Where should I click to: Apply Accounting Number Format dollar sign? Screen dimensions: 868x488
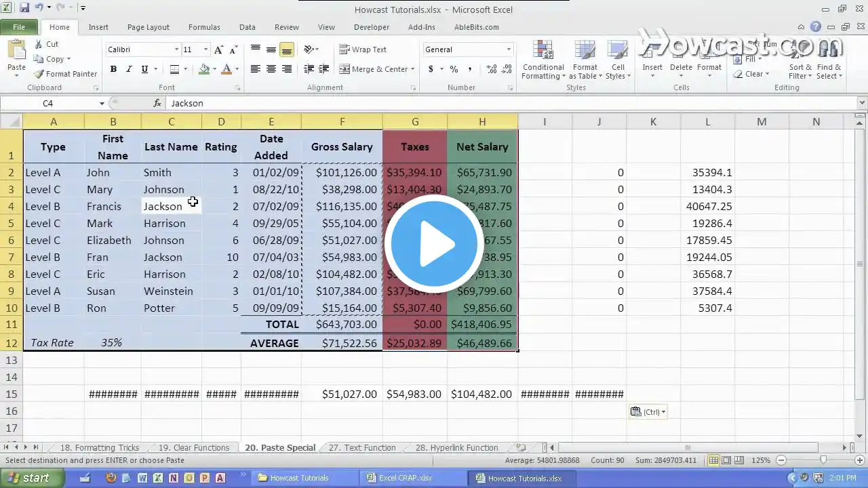(x=431, y=69)
